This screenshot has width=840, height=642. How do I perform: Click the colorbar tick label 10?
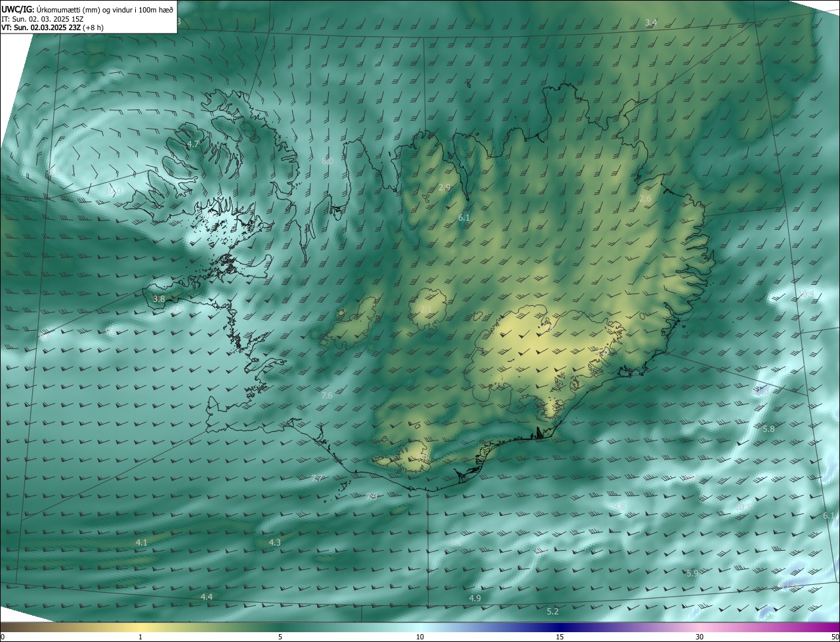tap(420, 637)
